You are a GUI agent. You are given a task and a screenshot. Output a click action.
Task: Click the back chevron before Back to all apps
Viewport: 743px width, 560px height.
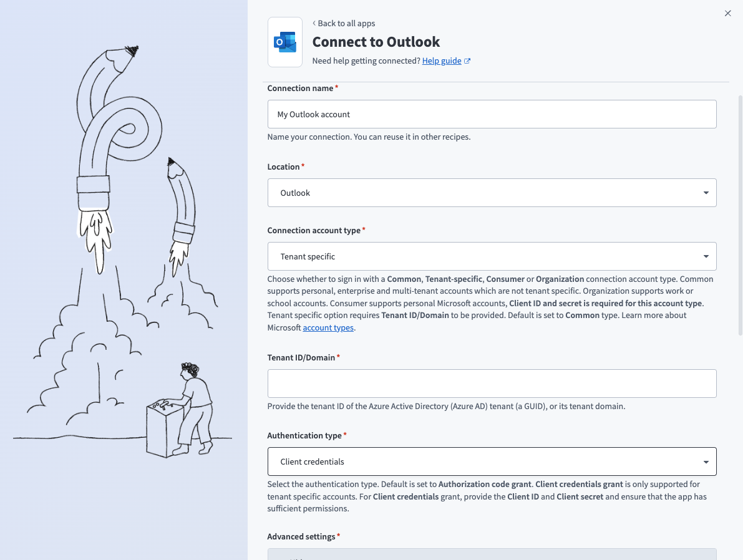[314, 23]
